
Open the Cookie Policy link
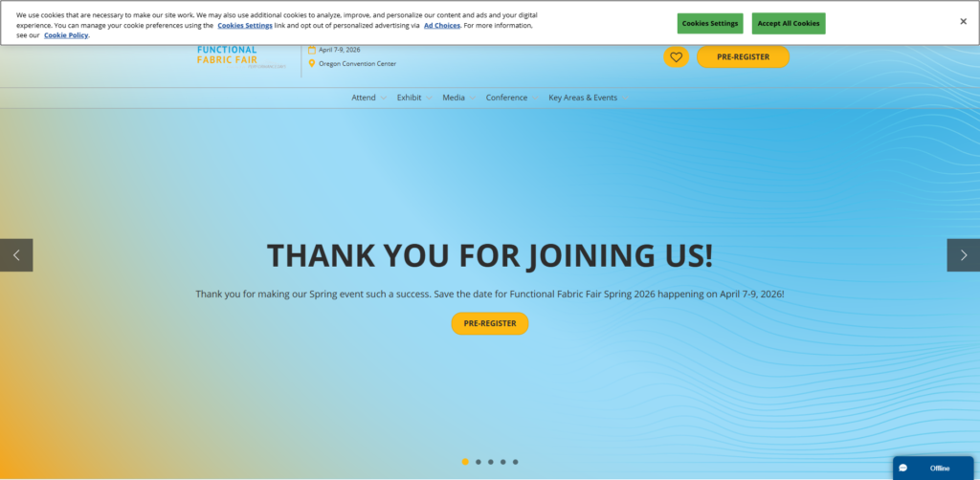(66, 35)
